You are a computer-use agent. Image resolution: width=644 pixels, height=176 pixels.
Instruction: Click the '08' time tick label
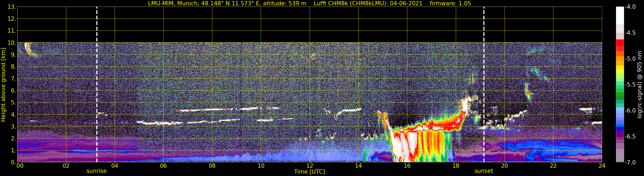(212, 166)
